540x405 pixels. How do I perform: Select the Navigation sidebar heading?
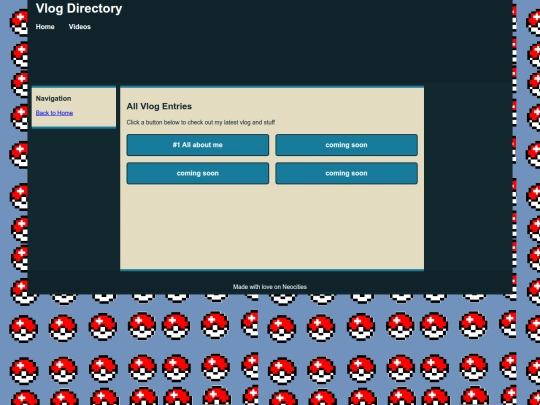(x=53, y=98)
